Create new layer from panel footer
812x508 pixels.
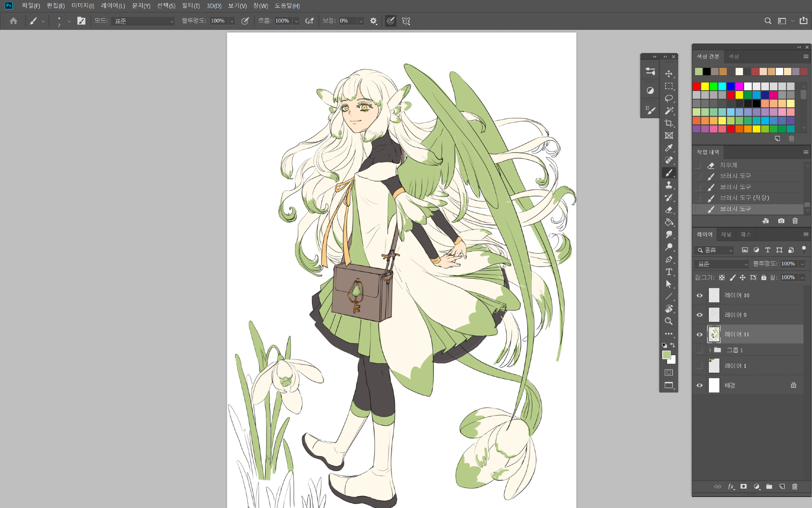point(782,486)
